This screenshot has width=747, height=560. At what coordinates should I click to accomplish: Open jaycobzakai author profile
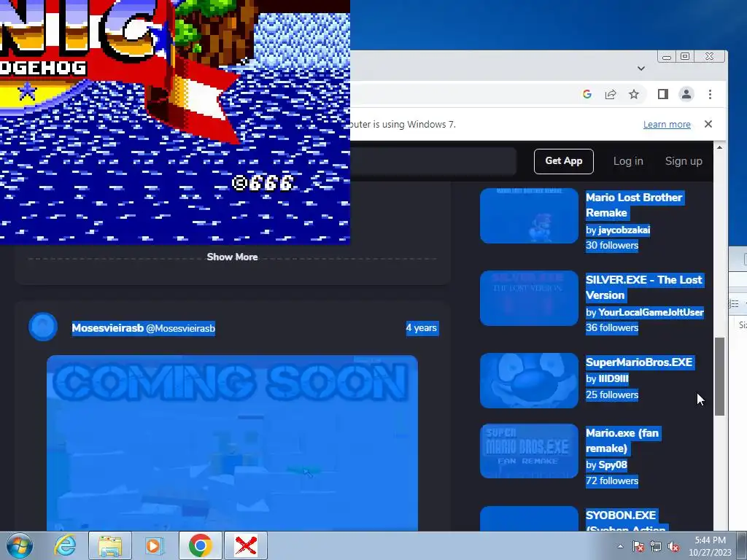point(624,230)
